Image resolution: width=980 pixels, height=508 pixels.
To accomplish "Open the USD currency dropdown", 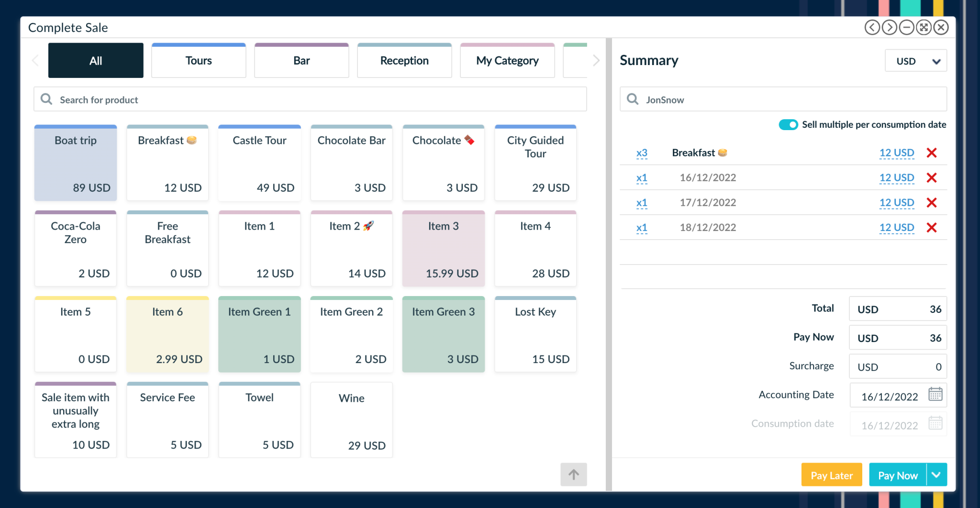I will 915,60.
